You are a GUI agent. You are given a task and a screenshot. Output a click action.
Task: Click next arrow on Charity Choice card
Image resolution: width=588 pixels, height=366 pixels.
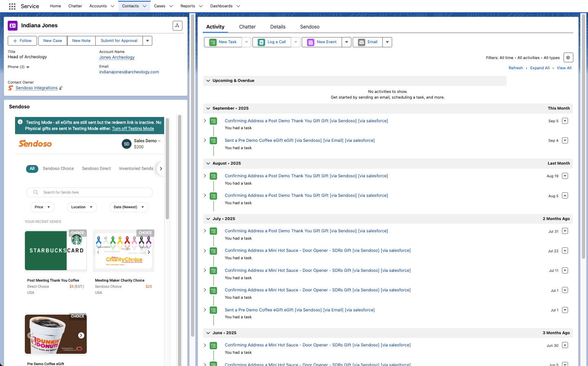click(149, 252)
